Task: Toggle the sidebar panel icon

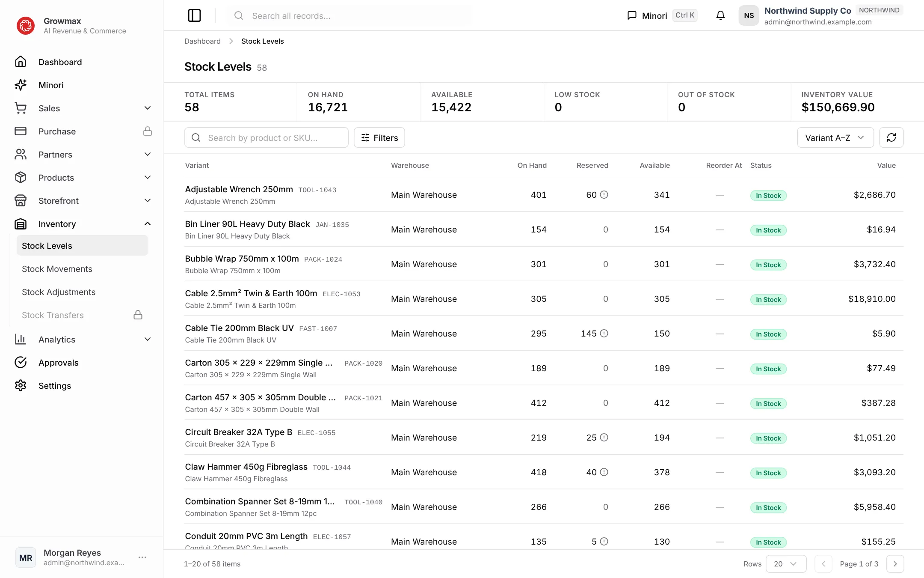Action: click(x=194, y=15)
